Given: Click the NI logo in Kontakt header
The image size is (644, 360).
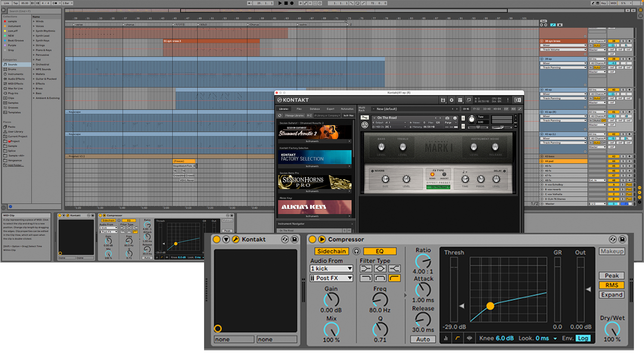Looking at the screenshot, I should pos(518,100).
